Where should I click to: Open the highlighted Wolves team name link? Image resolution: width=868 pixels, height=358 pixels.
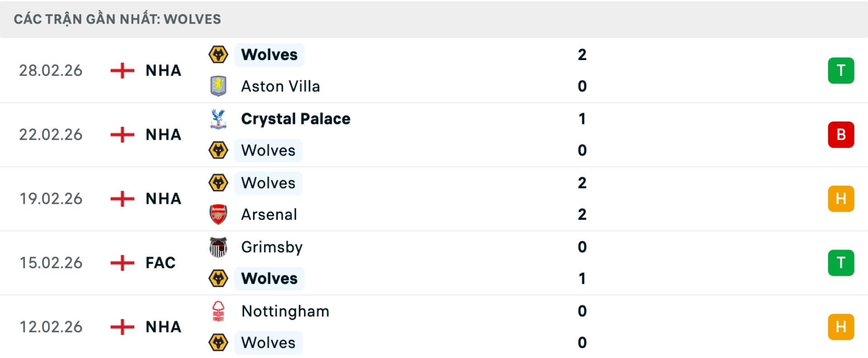point(269,55)
